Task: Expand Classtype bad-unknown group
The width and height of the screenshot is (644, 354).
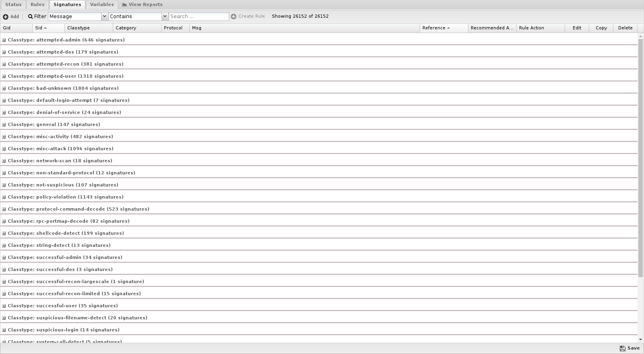Action: coord(4,88)
